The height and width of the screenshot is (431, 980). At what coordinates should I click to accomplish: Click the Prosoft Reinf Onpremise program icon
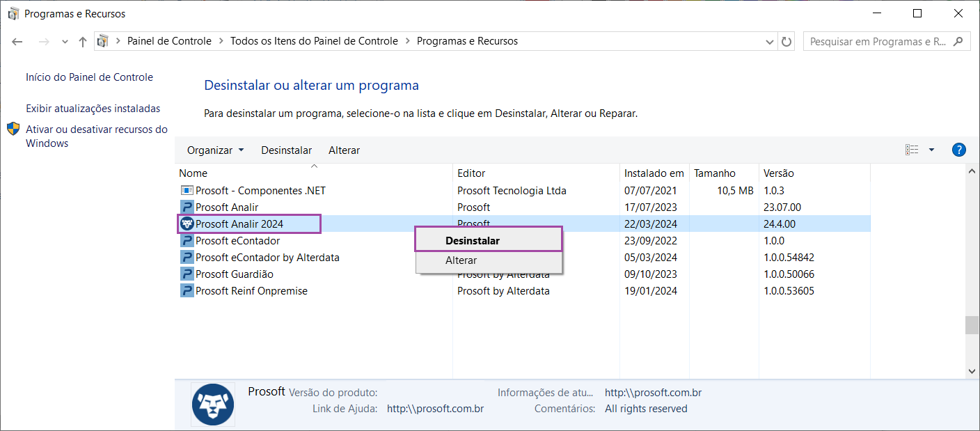pos(187,291)
